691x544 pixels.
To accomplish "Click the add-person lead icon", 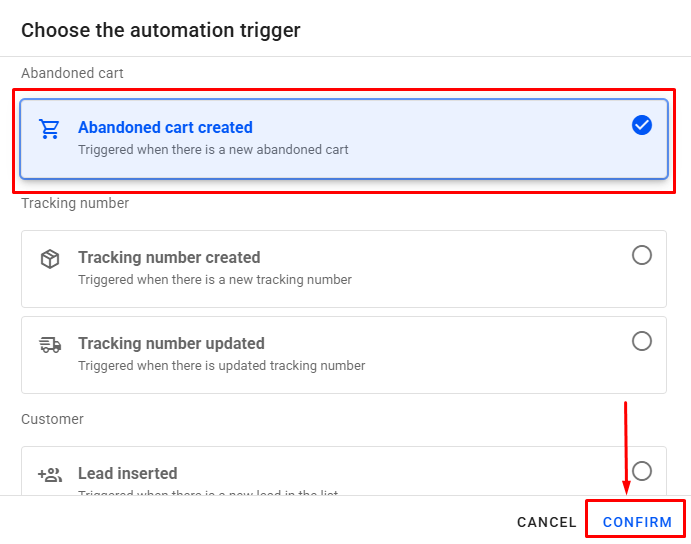I will click(x=49, y=475).
